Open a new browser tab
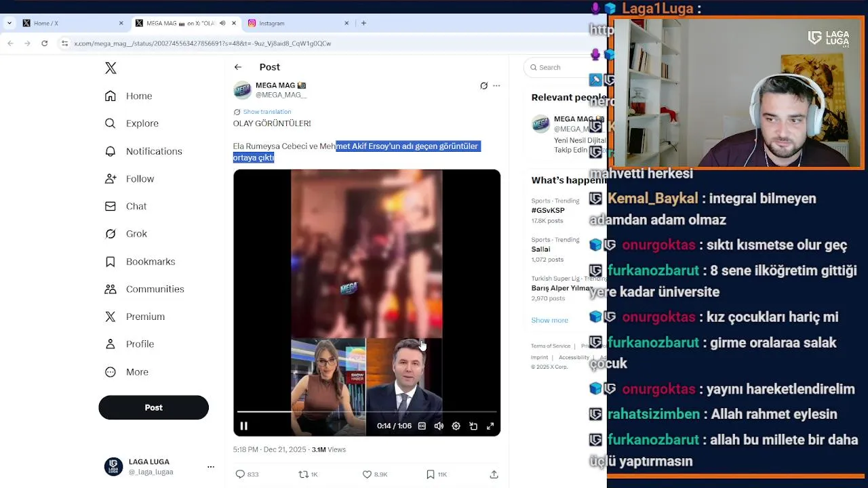Image resolution: width=868 pixels, height=488 pixels. click(x=363, y=23)
